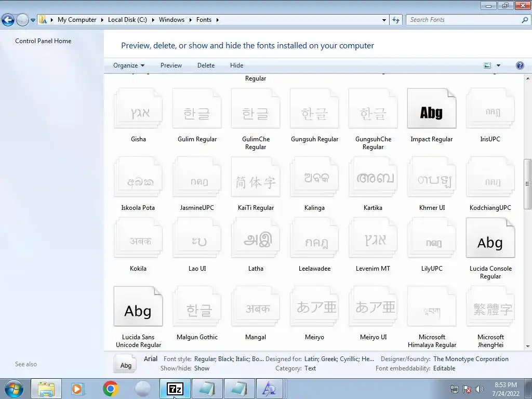Select the Gulim Regular font icon
Viewport: 532px width, 399px height.
coord(197,108)
